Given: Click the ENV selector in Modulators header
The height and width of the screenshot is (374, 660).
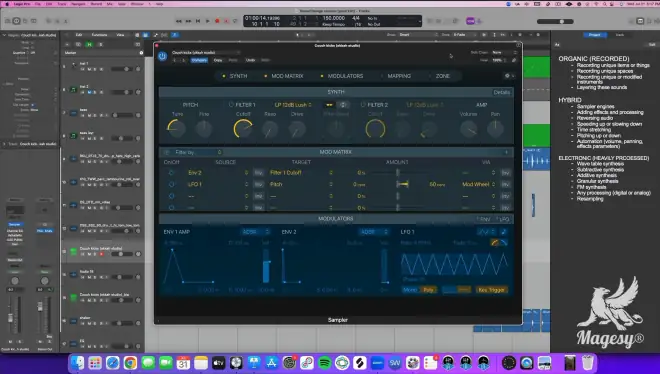Looking at the screenshot, I should click(484, 219).
